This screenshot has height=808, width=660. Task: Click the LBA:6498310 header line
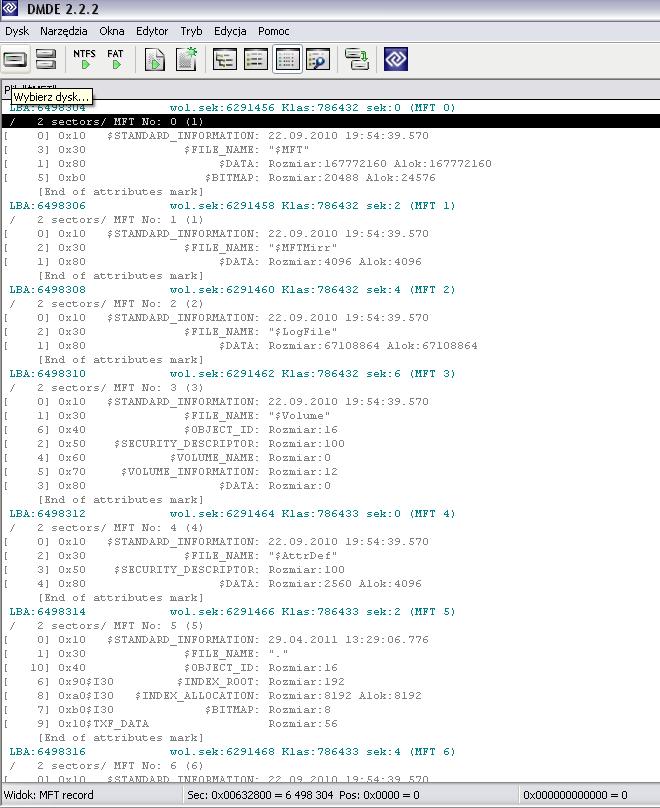tap(331, 374)
